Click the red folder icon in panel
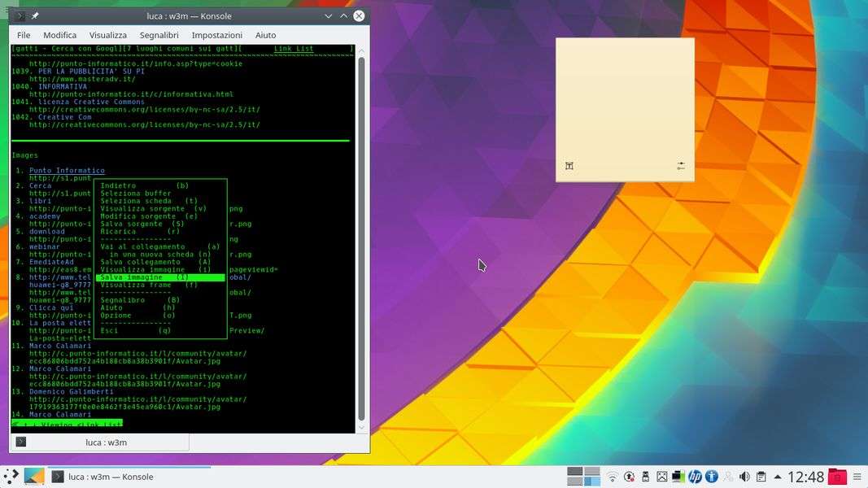The image size is (868, 488). [x=837, y=477]
